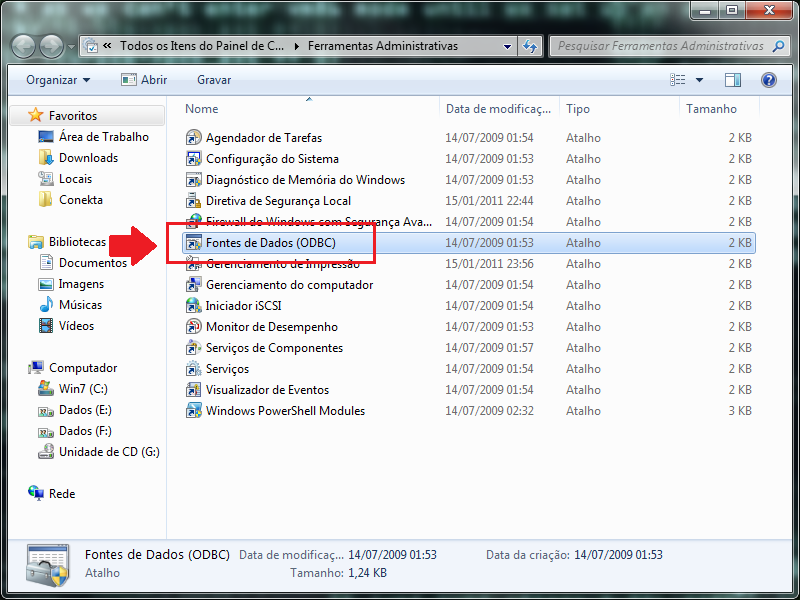This screenshot has width=800, height=600.
Task: Select the Visualizador de Eventos icon
Action: [193, 390]
